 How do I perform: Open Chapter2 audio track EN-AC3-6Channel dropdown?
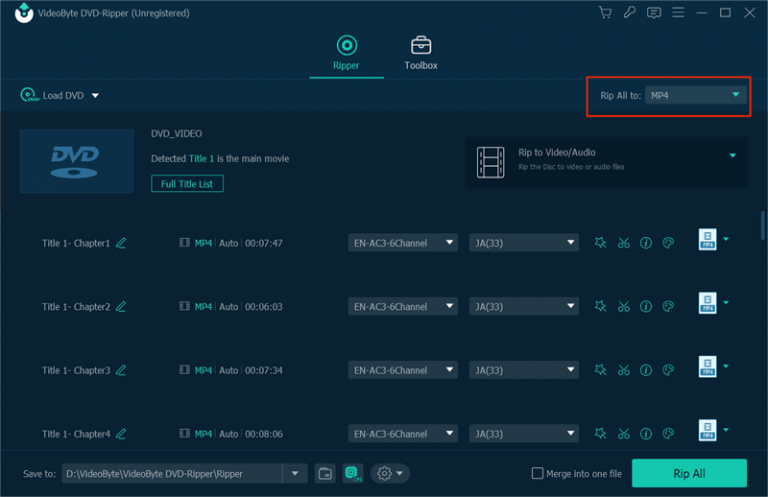point(403,307)
